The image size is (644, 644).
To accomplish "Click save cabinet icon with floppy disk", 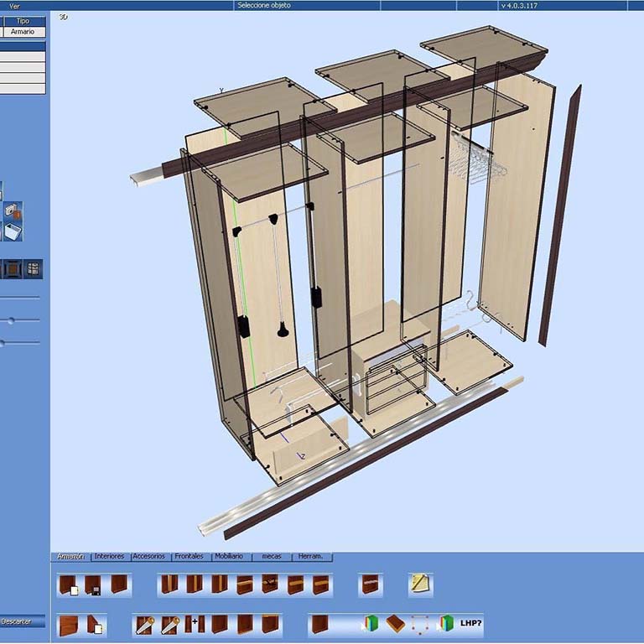I will (x=93, y=584).
